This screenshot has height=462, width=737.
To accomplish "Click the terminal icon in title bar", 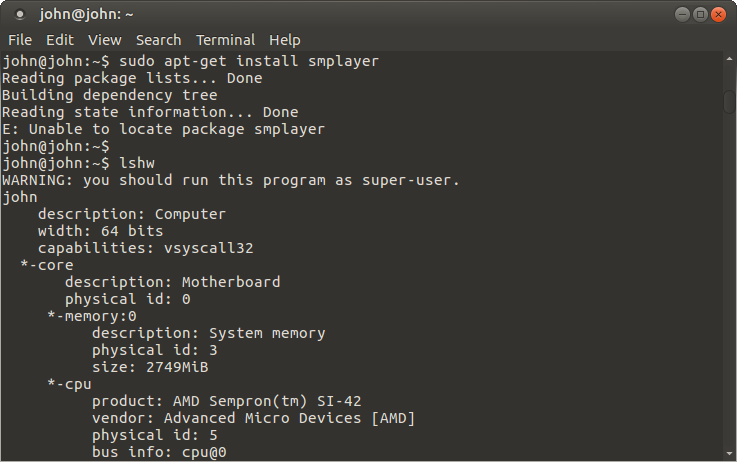I will (19, 15).
